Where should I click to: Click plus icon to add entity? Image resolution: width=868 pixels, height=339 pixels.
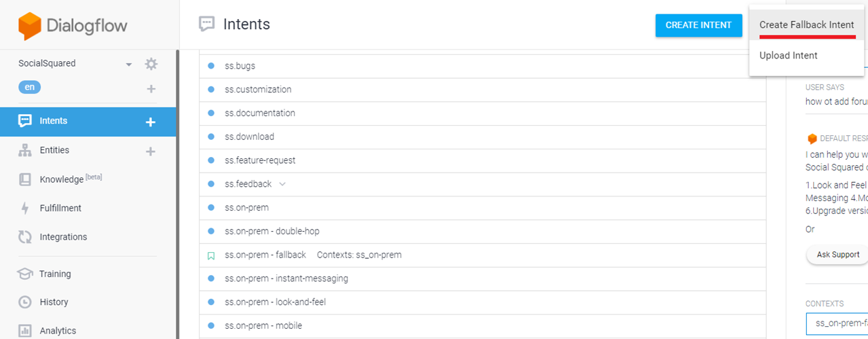click(151, 151)
